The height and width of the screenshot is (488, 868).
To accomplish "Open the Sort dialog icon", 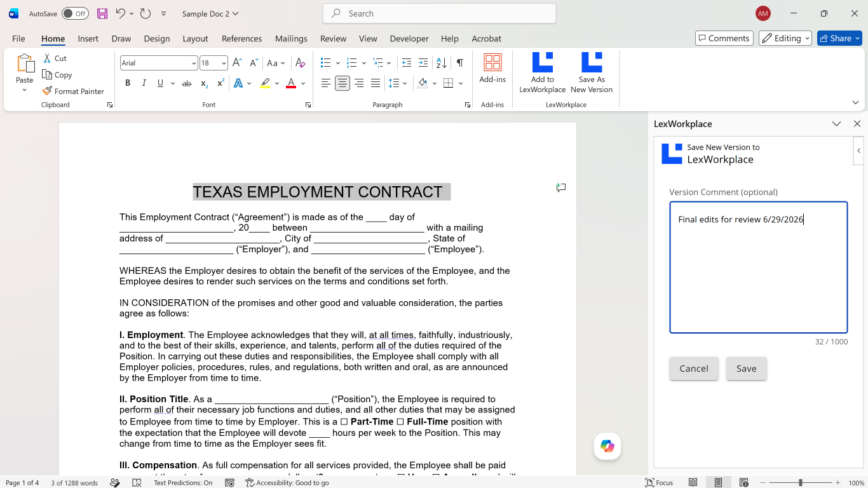I will [442, 63].
